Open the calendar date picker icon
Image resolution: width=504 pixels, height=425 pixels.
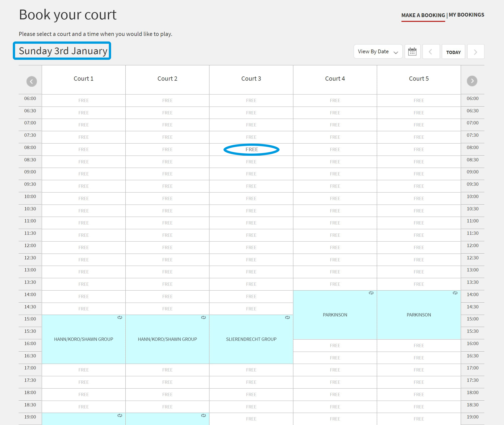pos(412,52)
